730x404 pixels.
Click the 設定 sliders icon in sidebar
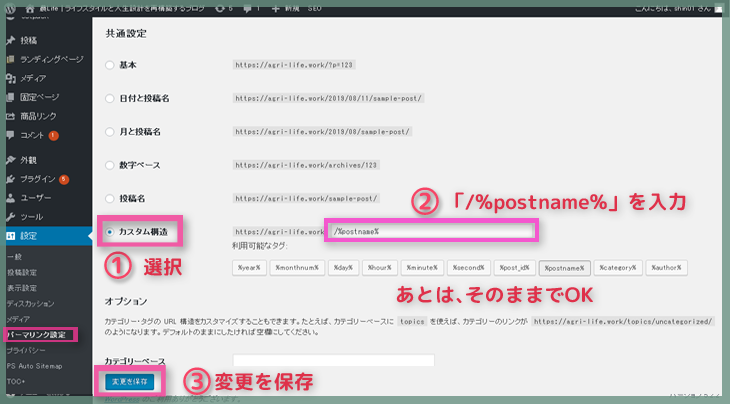(11, 236)
